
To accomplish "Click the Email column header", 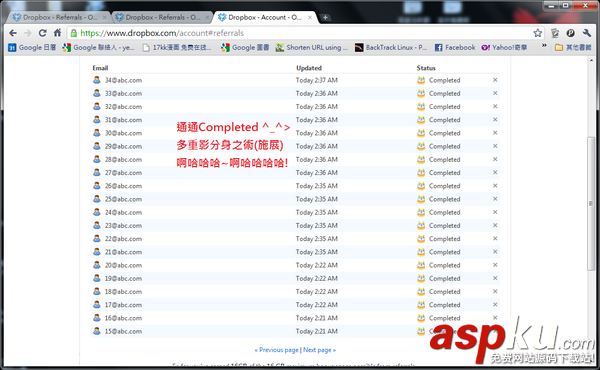I will click(100, 68).
